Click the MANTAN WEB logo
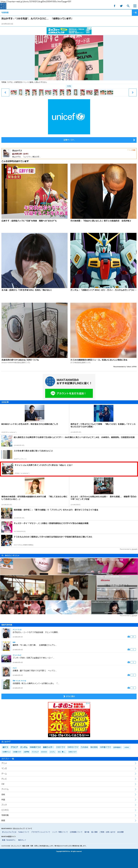This screenshot has width=138, height=868. click(x=3, y=6)
